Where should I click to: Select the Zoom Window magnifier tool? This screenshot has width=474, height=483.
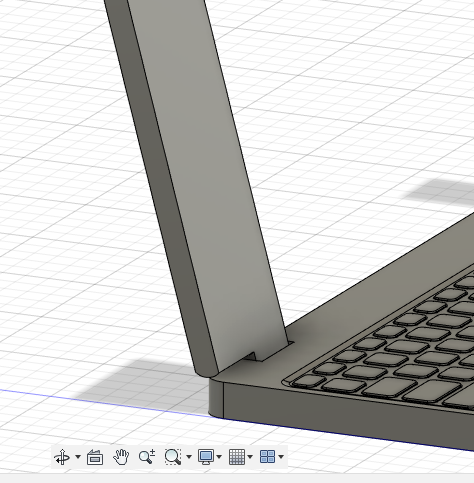coord(173,457)
